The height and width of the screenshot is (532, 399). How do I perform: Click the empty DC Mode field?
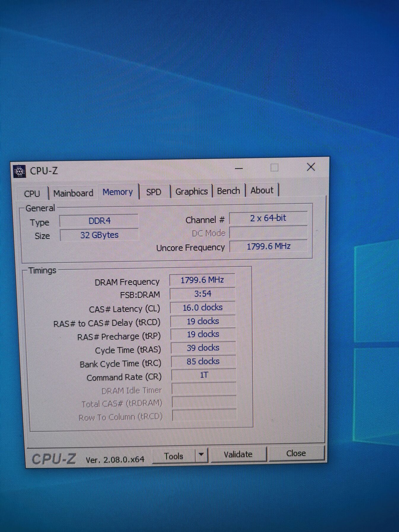pyautogui.click(x=269, y=232)
